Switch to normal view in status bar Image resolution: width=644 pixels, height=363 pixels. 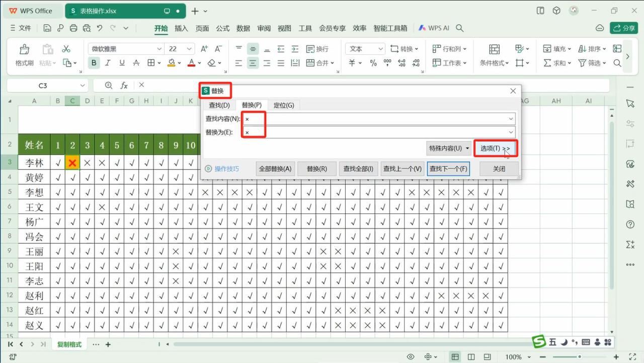455,357
